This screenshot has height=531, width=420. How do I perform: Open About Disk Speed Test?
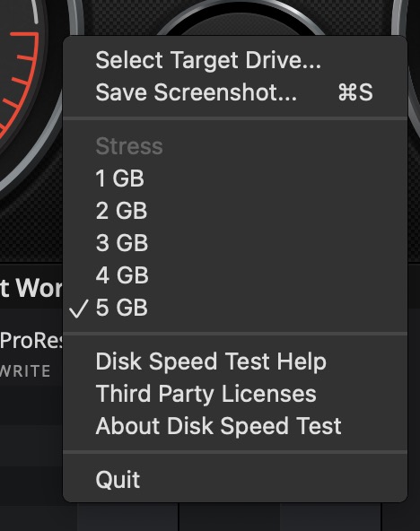point(235,426)
